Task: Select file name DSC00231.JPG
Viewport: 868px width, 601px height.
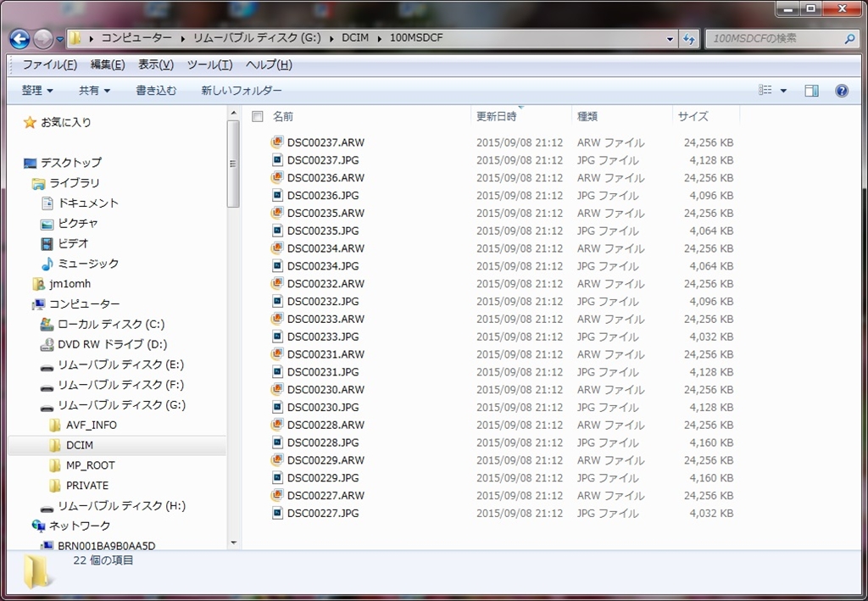Action: [323, 372]
